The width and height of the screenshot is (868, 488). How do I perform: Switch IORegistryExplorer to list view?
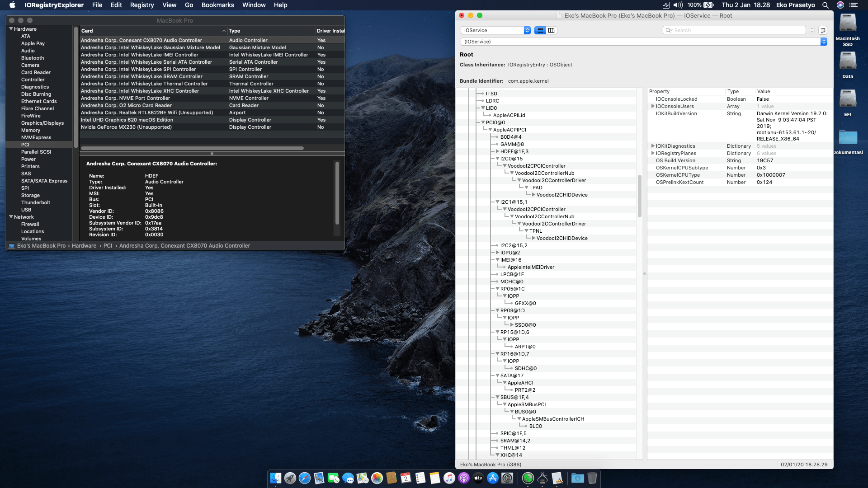click(540, 30)
